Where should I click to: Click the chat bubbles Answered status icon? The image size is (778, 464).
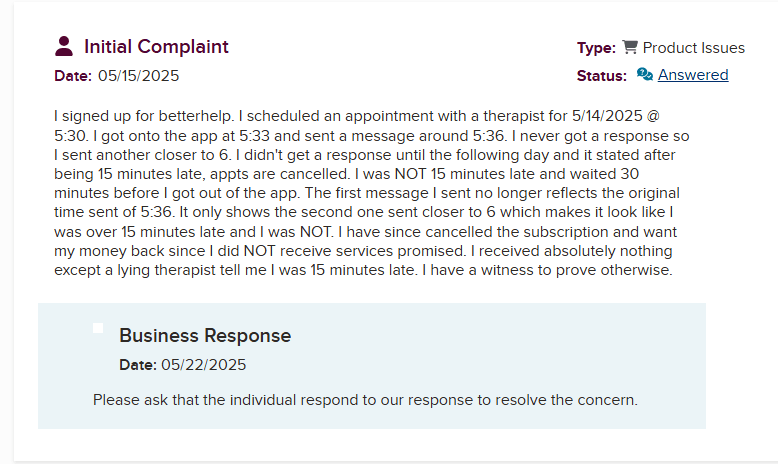645,75
